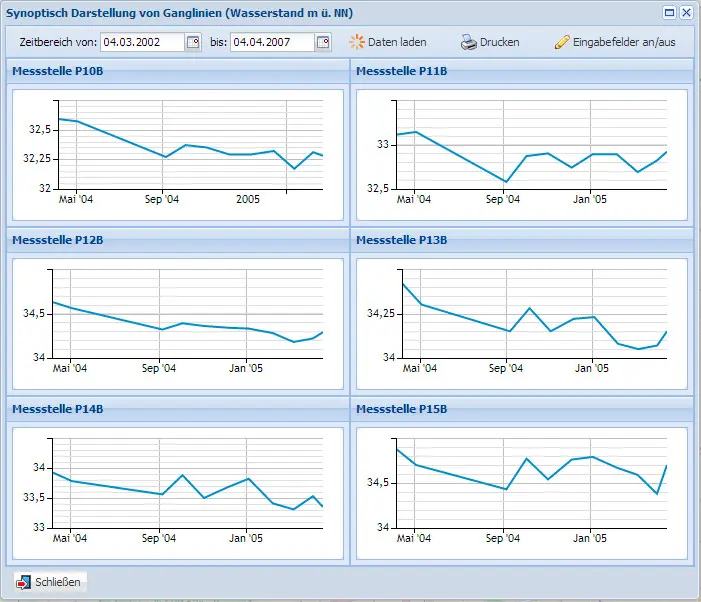Maximize the Ganglinien dialog window
Screen dimensions: 701x602
point(669,13)
